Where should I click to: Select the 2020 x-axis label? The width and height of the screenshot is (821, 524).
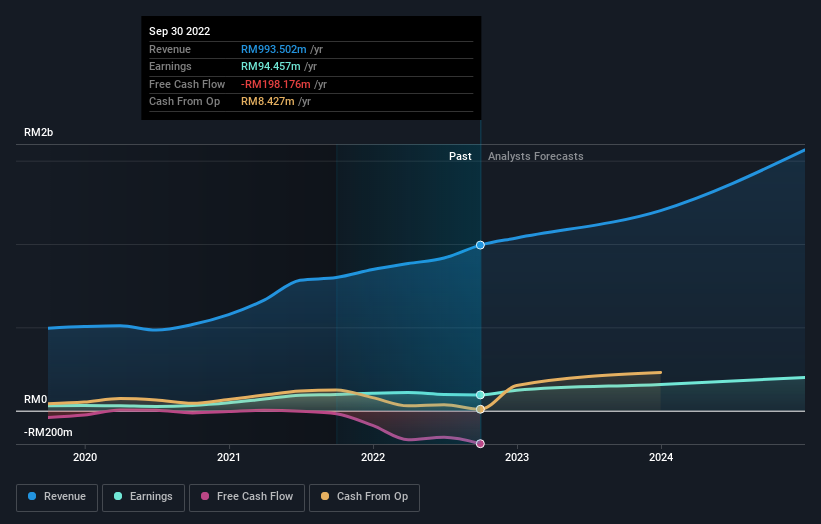click(x=85, y=457)
